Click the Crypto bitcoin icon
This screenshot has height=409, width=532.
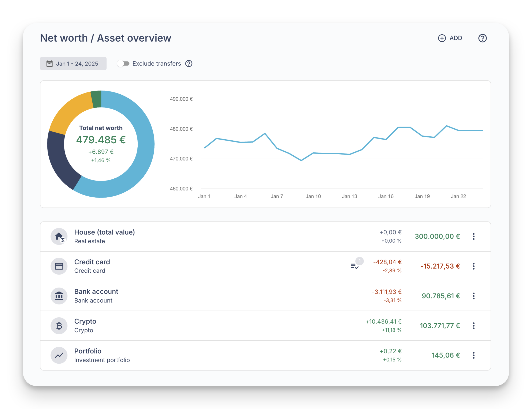pos(59,326)
